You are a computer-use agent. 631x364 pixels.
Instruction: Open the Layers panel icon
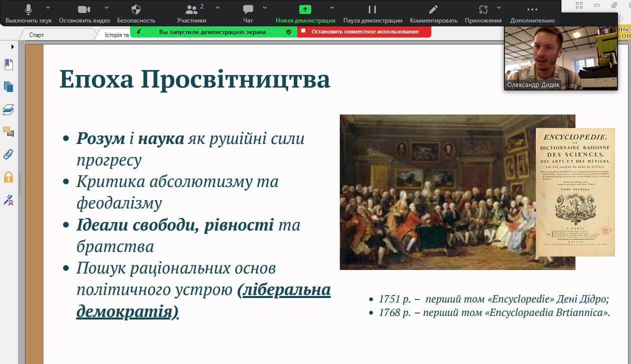coord(9,109)
